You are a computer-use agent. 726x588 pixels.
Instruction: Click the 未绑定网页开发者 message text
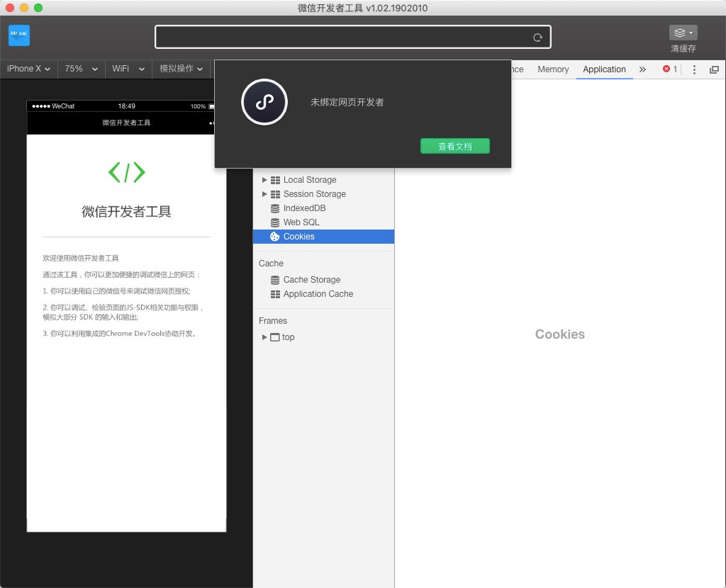coord(347,102)
